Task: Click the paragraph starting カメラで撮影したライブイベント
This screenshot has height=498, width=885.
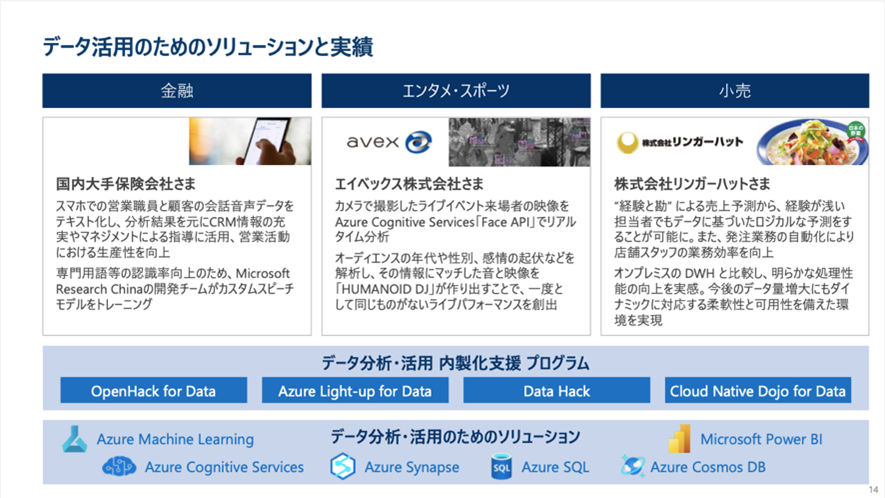Action: click(455, 221)
